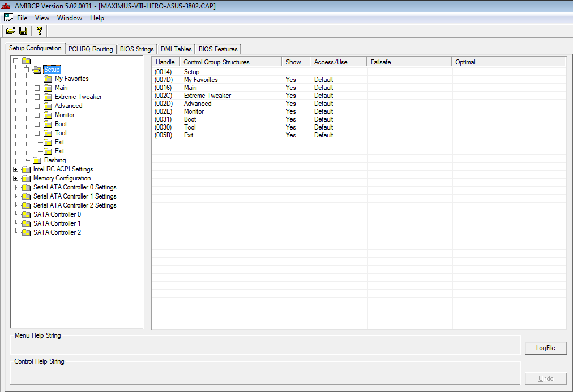Screen dimensions: 573x392
Task: Switch to the PCI IRQ Routing tab
Action: 91,49
